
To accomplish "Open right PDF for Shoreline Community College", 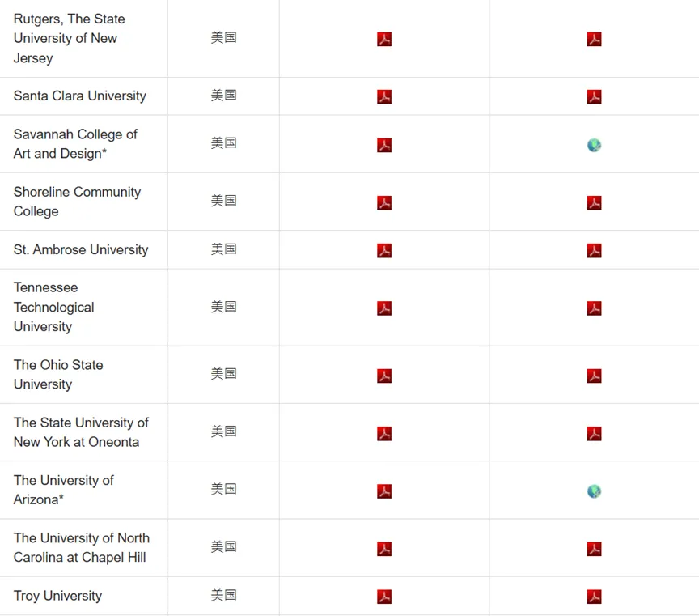I will (594, 203).
